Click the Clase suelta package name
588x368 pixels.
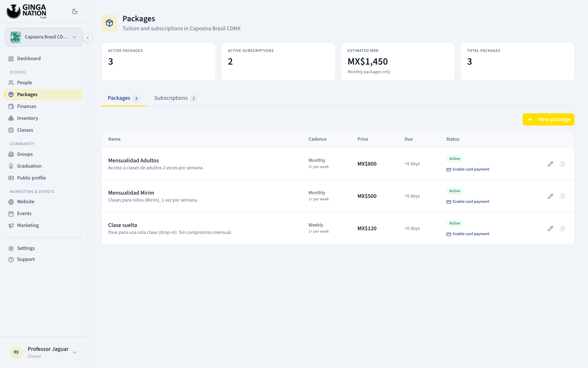pos(122,225)
